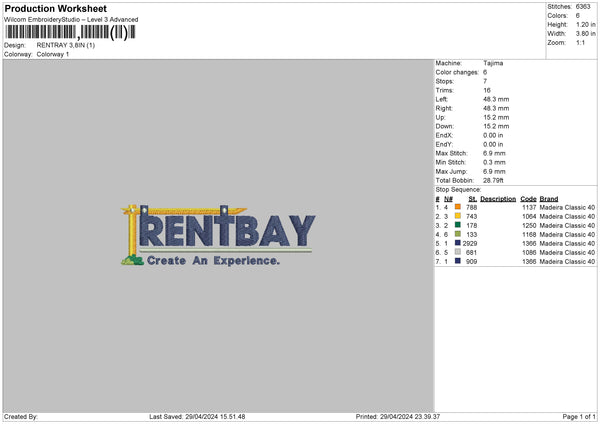600x424 pixels.
Task: Click the barcode under the worksheet title
Action: [x=70, y=32]
